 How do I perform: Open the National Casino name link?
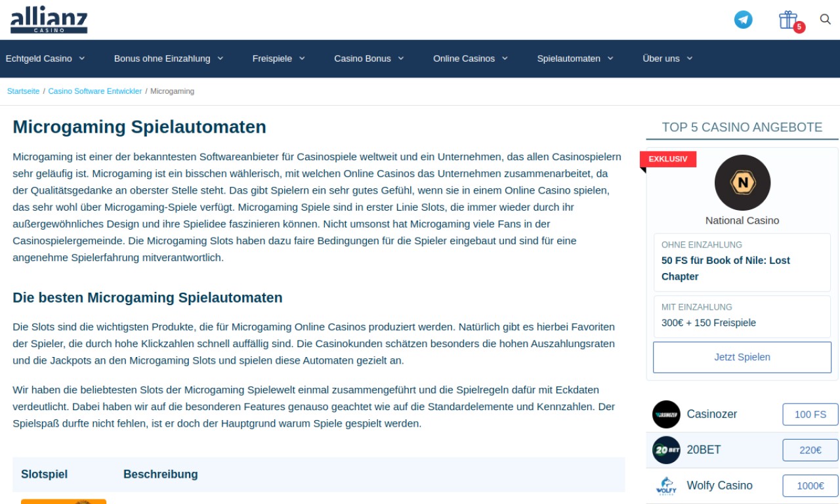742,220
